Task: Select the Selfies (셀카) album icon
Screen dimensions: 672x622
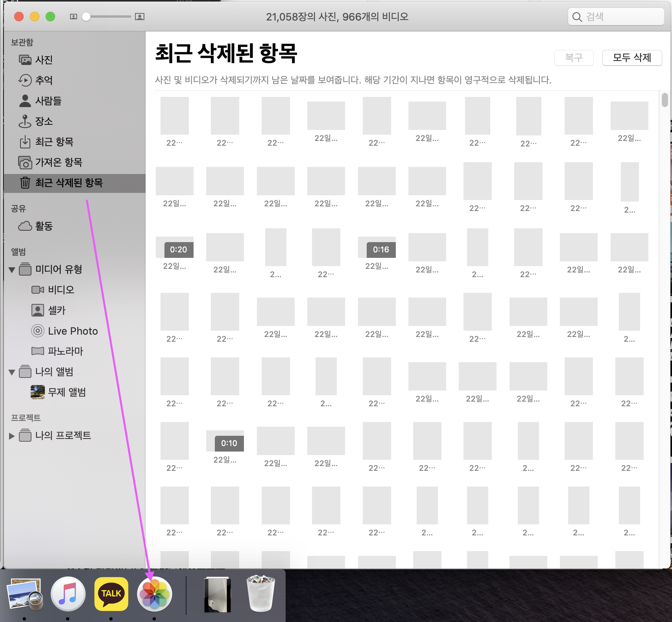Action: 38,310
